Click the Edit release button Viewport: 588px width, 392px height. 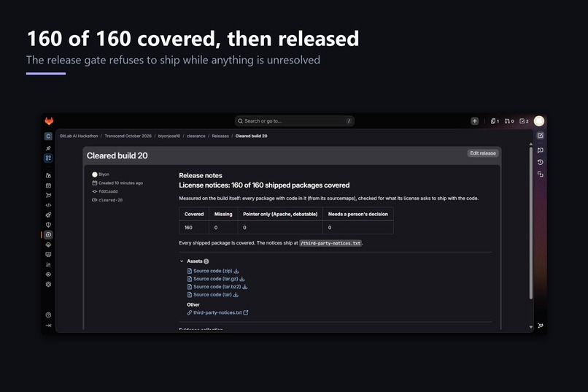pyautogui.click(x=483, y=153)
